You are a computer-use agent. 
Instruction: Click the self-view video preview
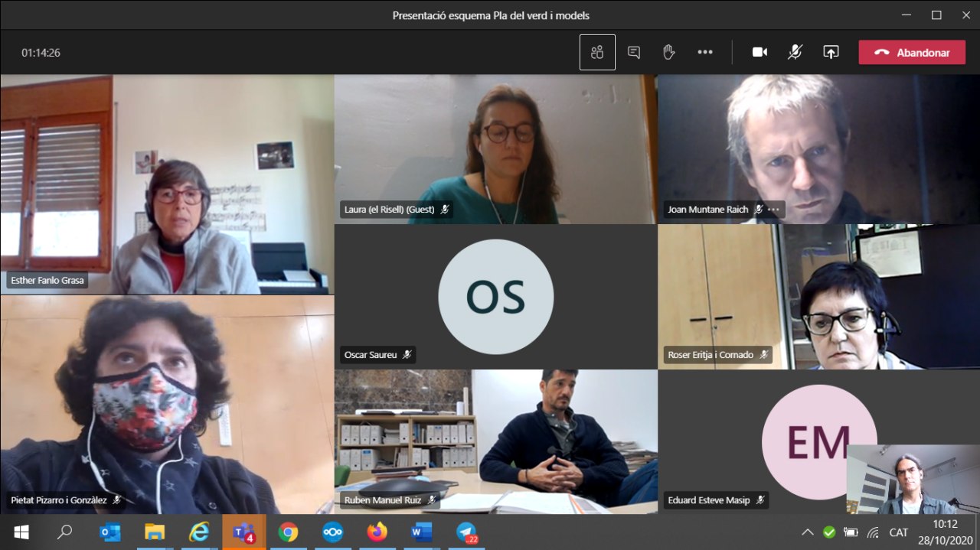pos(913,479)
